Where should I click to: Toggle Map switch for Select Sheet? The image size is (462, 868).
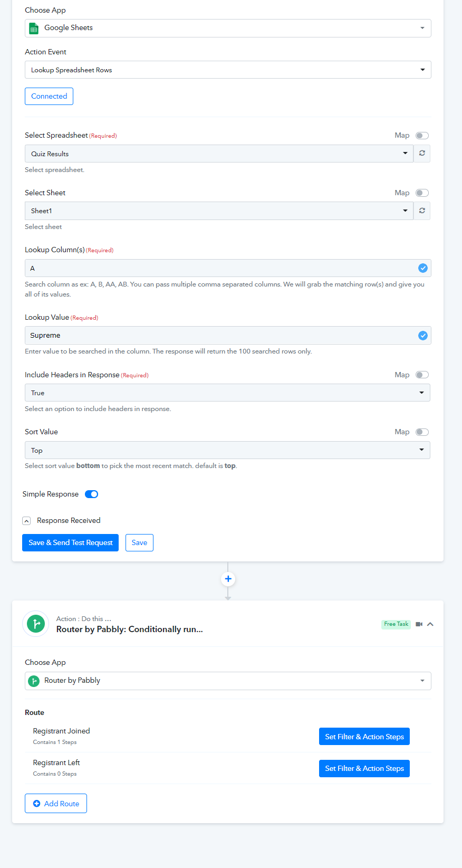pyautogui.click(x=422, y=193)
